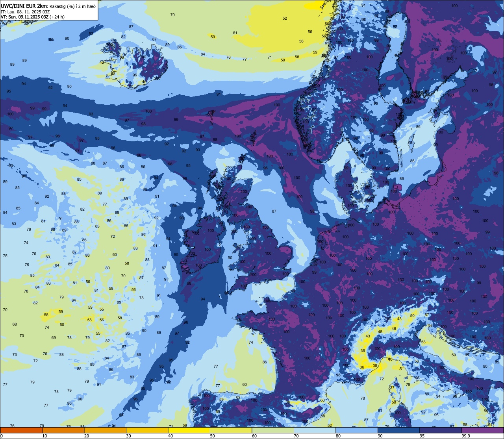Screen dimensions: 504x439
Task: Click the legend label "10"
Action: pos(44,436)
